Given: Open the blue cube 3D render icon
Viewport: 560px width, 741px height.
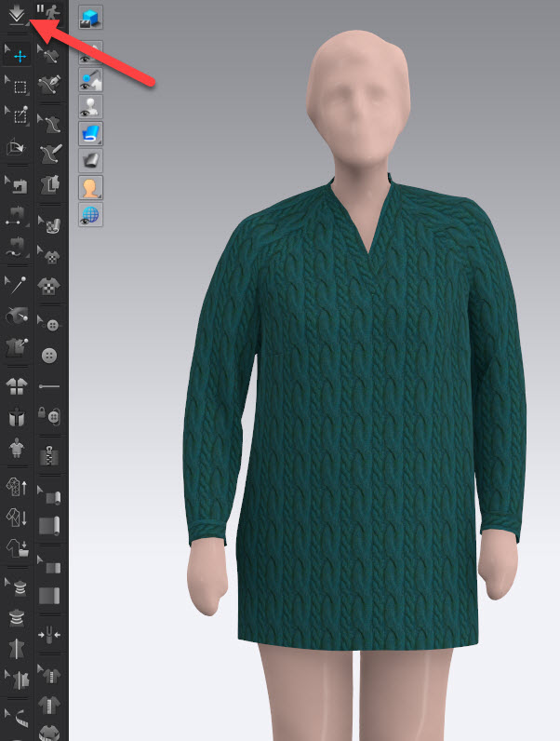Looking at the screenshot, I should pyautogui.click(x=90, y=18).
